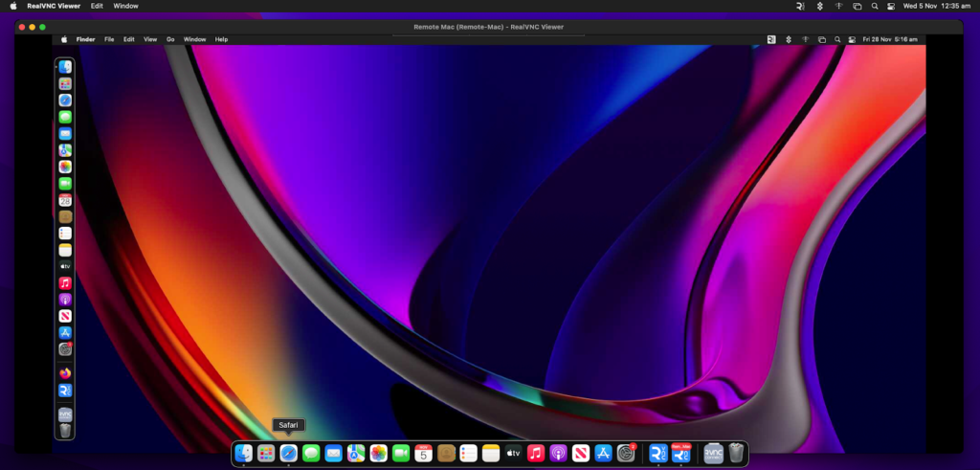Open the Trash in the bottom dock
Screen dimensions: 980x470
click(x=735, y=453)
